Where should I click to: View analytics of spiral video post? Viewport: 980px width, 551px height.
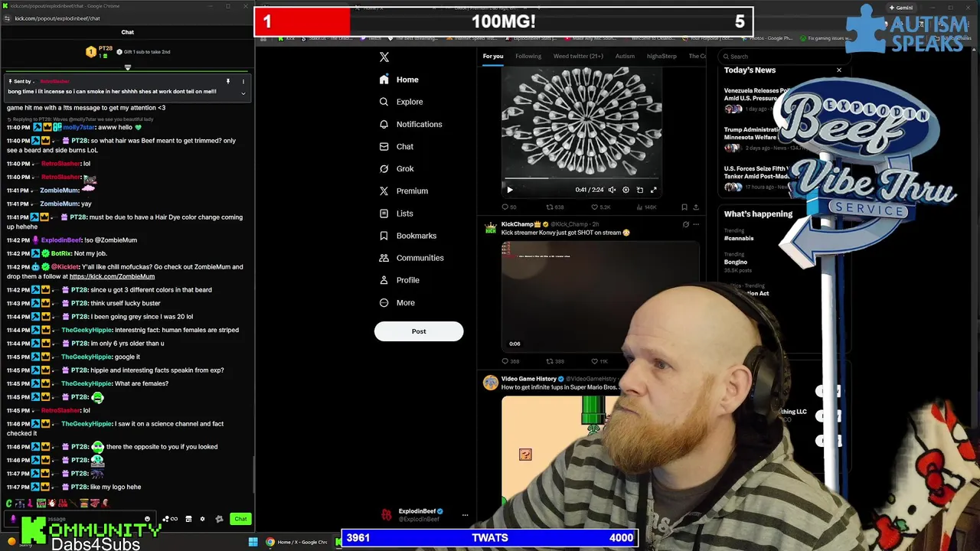[645, 207]
